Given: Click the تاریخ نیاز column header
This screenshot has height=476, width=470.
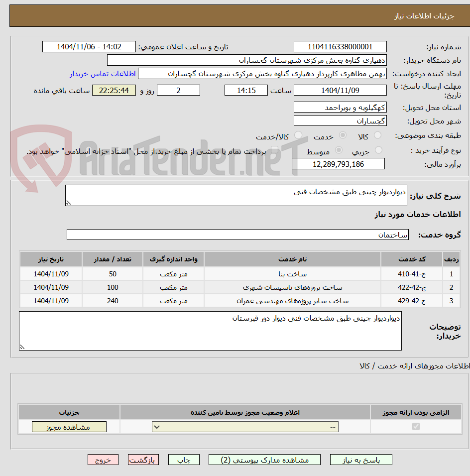Looking at the screenshot, I should pyautogui.click(x=51, y=259).
